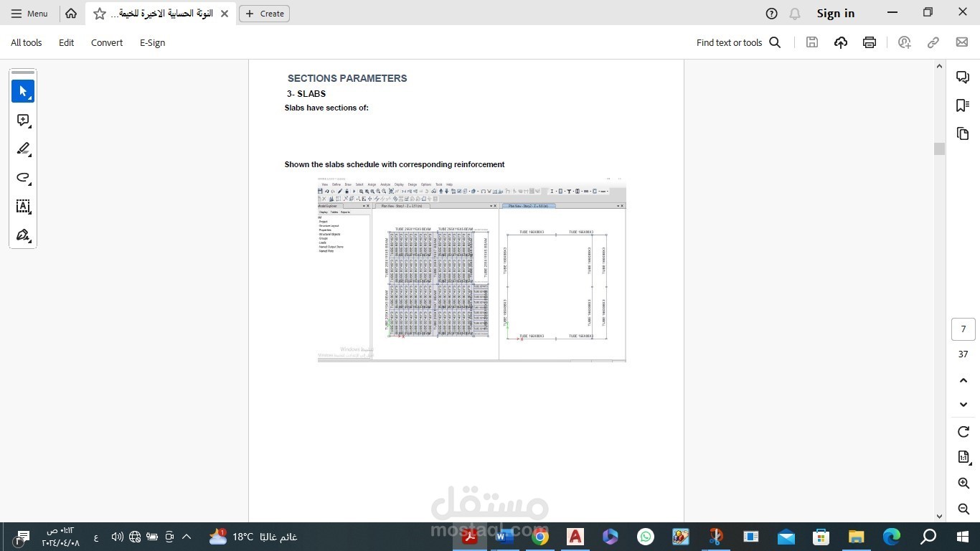
Task: Zoom out of the document
Action: (963, 509)
